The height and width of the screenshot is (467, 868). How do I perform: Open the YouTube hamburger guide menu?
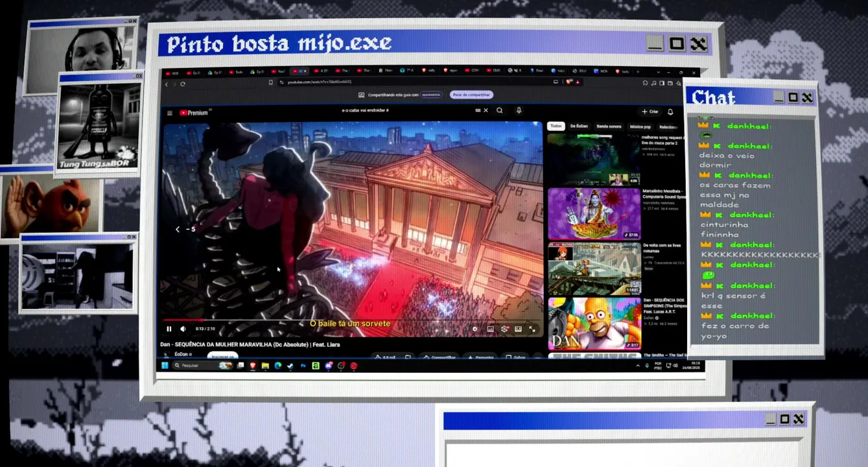[x=170, y=113]
